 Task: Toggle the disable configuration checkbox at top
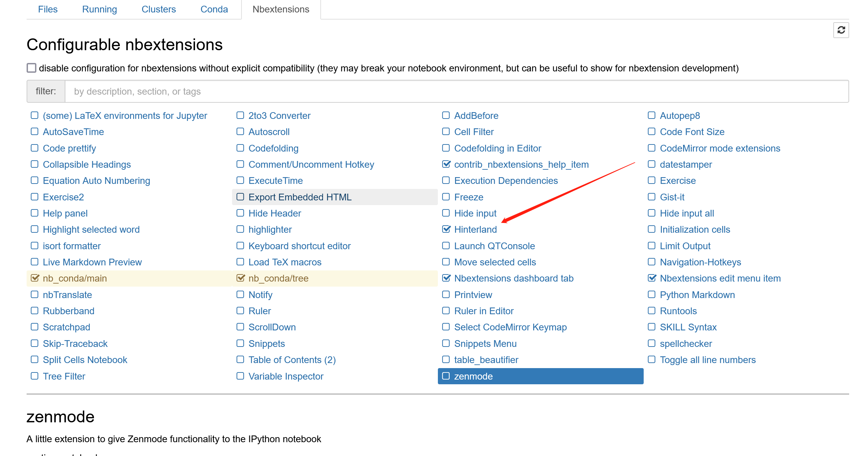31,68
